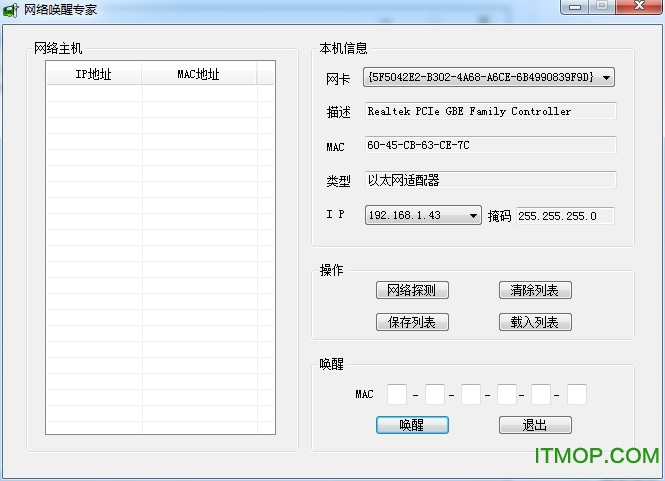The height and width of the screenshot is (481, 665).
Task: Open the 网卡 adapter dropdown
Action: pos(489,77)
